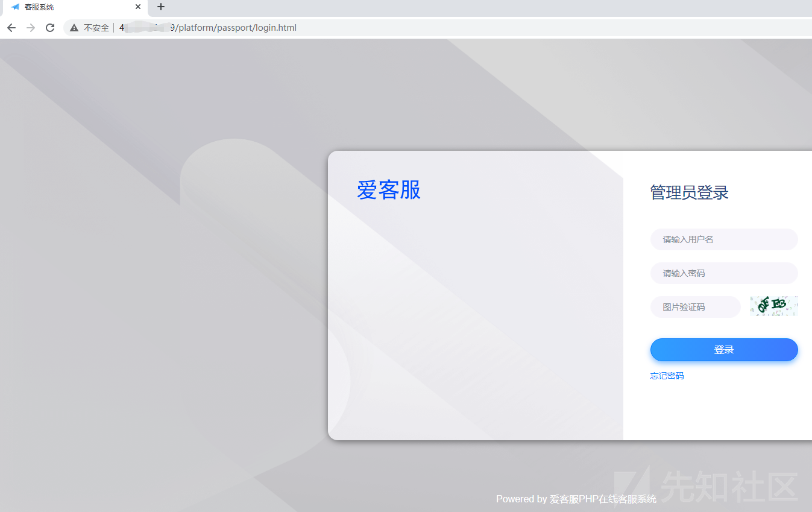The height and width of the screenshot is (512, 812).
Task: Refresh the captcha image
Action: pyautogui.click(x=774, y=306)
